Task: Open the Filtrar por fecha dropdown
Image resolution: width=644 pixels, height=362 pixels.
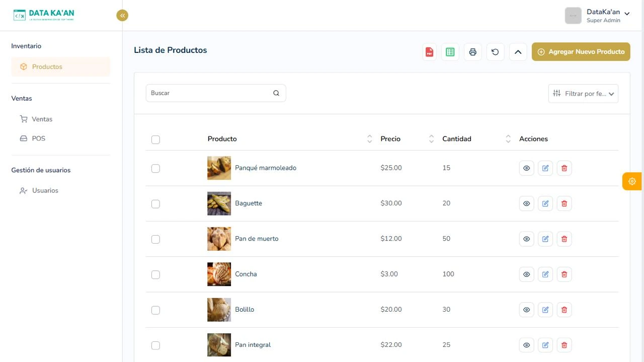Action: coord(583,94)
